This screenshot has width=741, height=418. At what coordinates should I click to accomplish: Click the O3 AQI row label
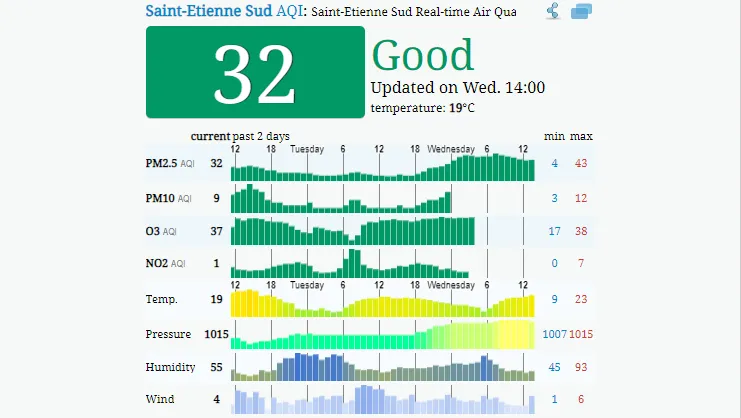(160, 231)
